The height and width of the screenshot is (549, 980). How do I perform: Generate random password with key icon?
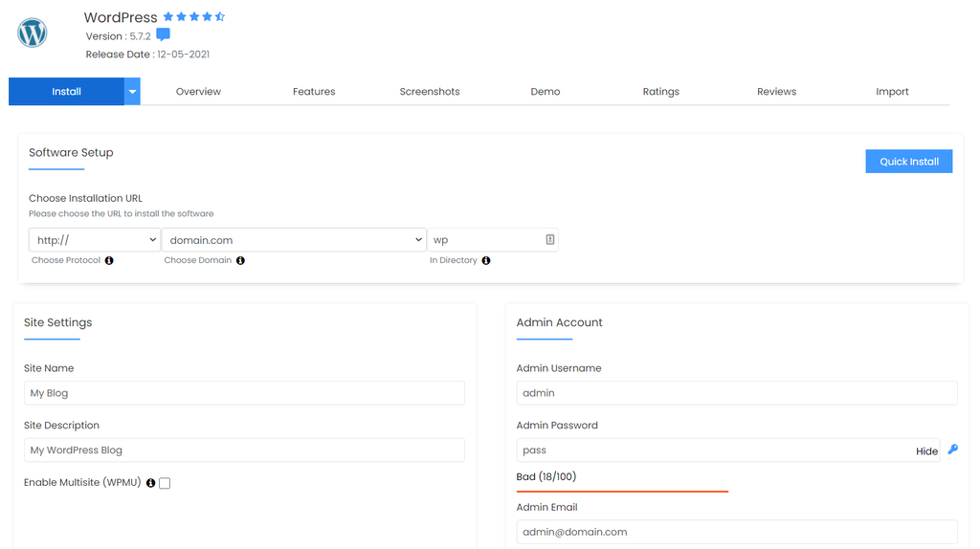pos(952,450)
